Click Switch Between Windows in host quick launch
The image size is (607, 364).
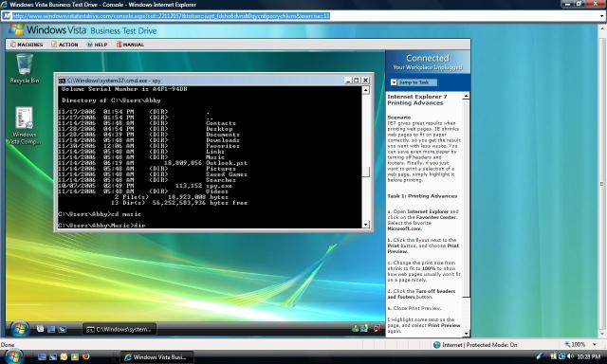coord(53,356)
